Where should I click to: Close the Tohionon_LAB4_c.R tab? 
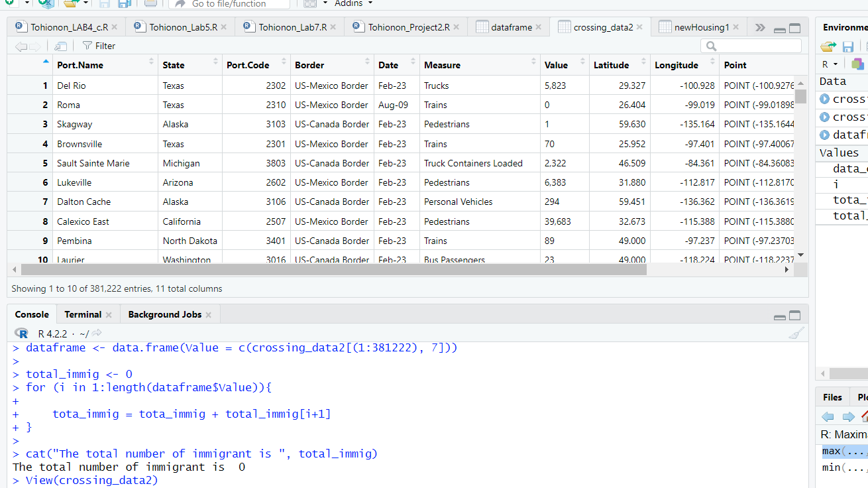click(x=115, y=27)
